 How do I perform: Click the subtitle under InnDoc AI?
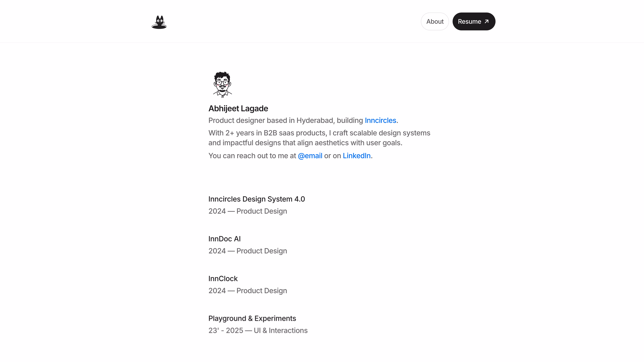pos(248,251)
